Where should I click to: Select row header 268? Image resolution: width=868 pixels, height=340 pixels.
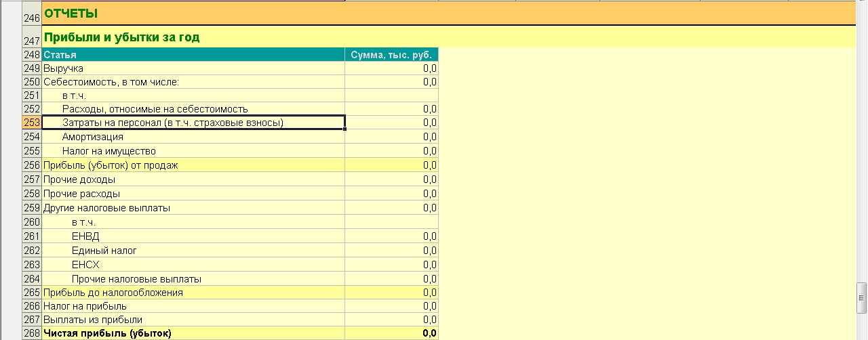click(32, 333)
